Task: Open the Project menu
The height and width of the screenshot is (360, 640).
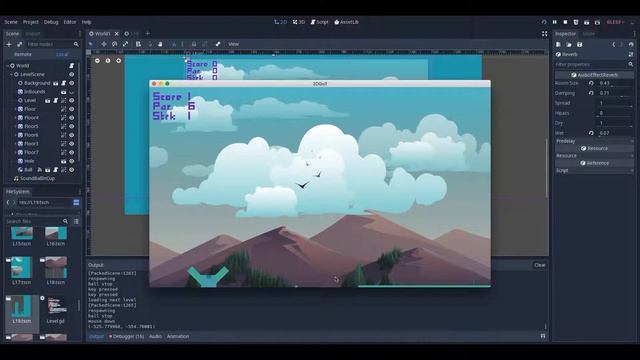Action: [x=31, y=22]
